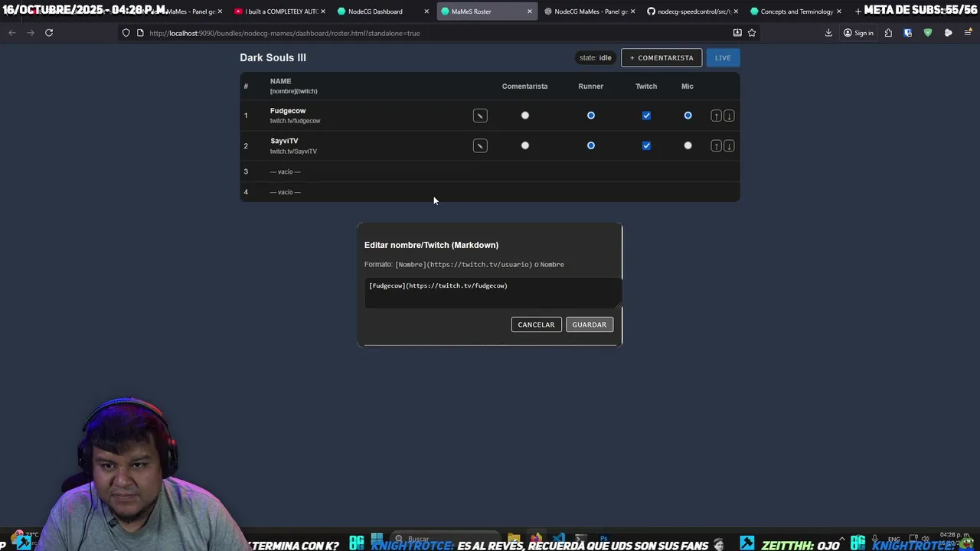Toggle Mic for SayviTV
This screenshot has width=980, height=551.
click(x=688, y=145)
